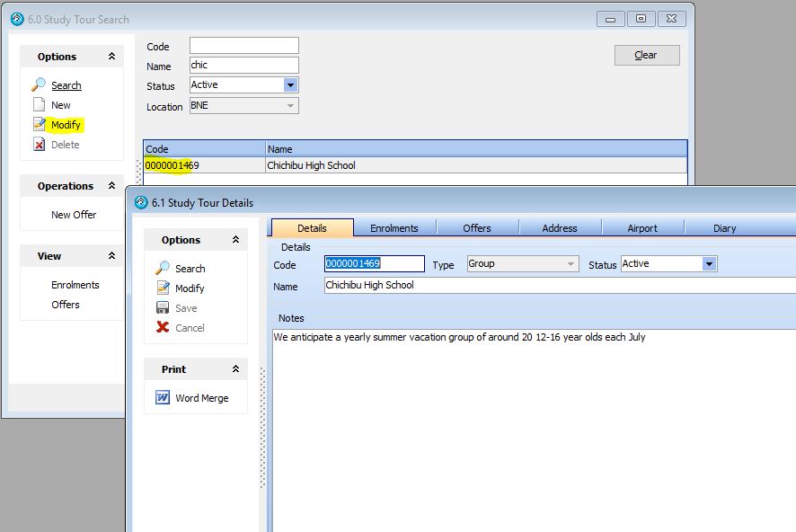Screen dimensions: 796x532
Task: Click New Offer under Operations
Action: (x=74, y=215)
